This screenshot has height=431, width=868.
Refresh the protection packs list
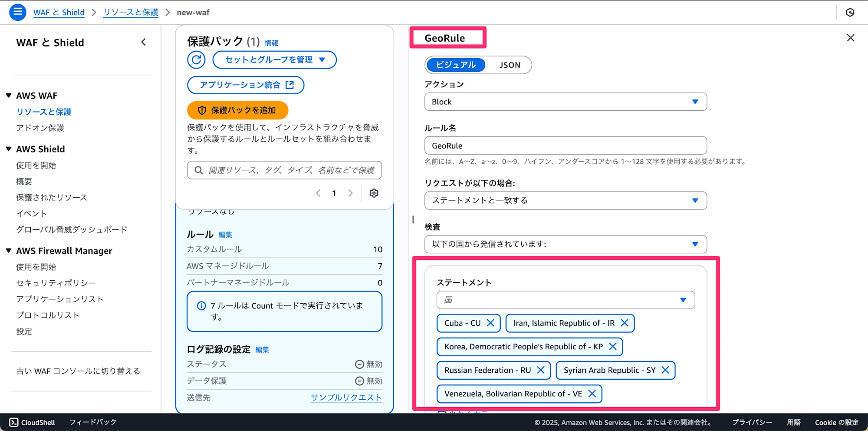(x=196, y=60)
